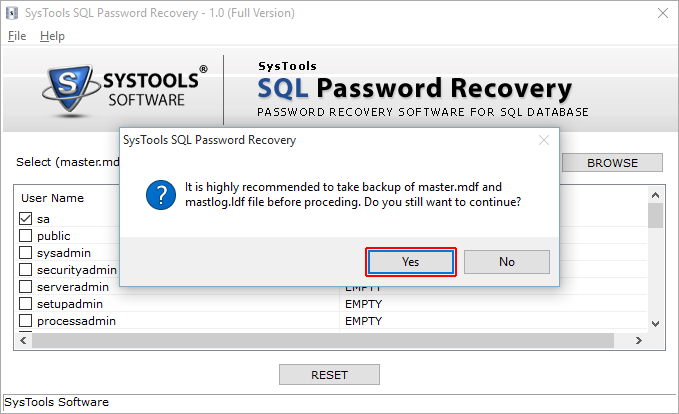Check the public user checkbox

click(x=26, y=236)
